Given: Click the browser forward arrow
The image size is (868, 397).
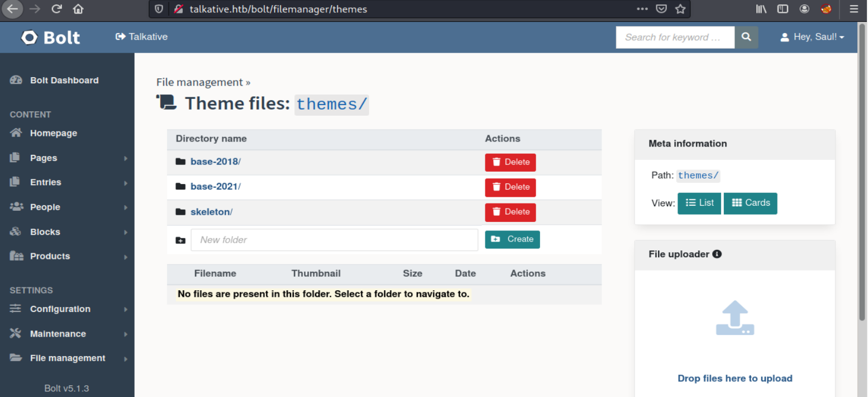Looking at the screenshot, I should coord(35,9).
